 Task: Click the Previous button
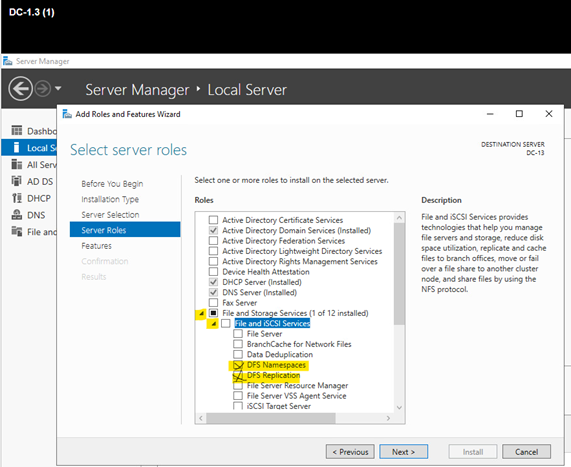pyautogui.click(x=350, y=452)
